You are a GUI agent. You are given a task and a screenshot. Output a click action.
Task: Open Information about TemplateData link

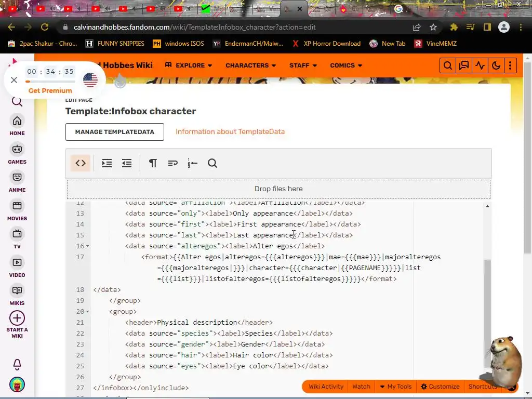(x=230, y=131)
